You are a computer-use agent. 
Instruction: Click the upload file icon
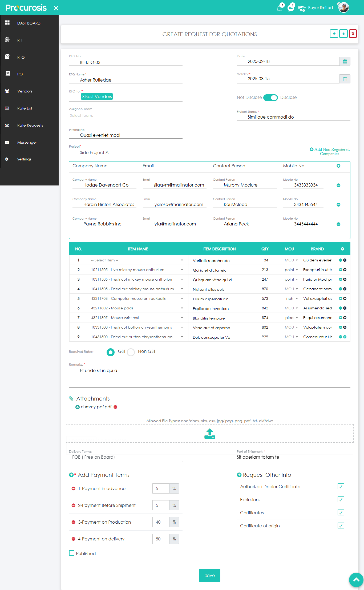[209, 433]
